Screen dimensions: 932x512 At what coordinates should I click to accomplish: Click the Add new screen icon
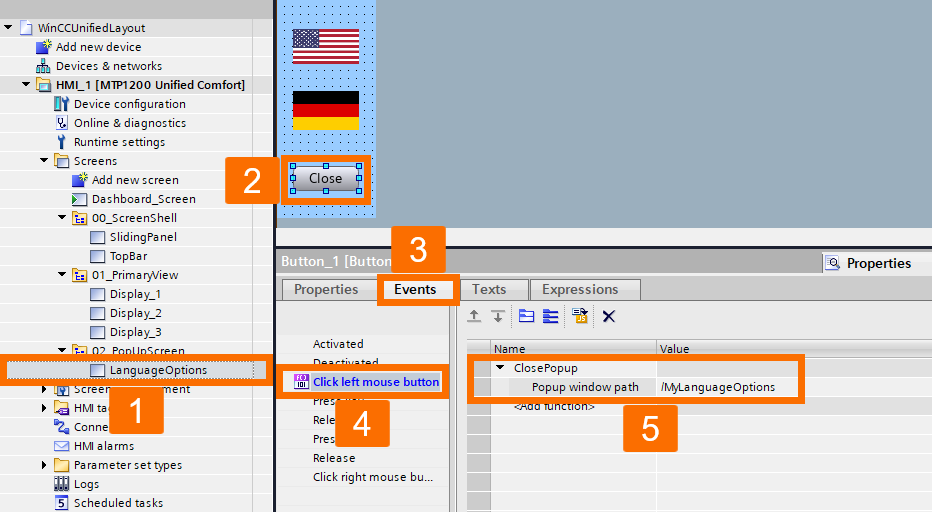[x=79, y=180]
